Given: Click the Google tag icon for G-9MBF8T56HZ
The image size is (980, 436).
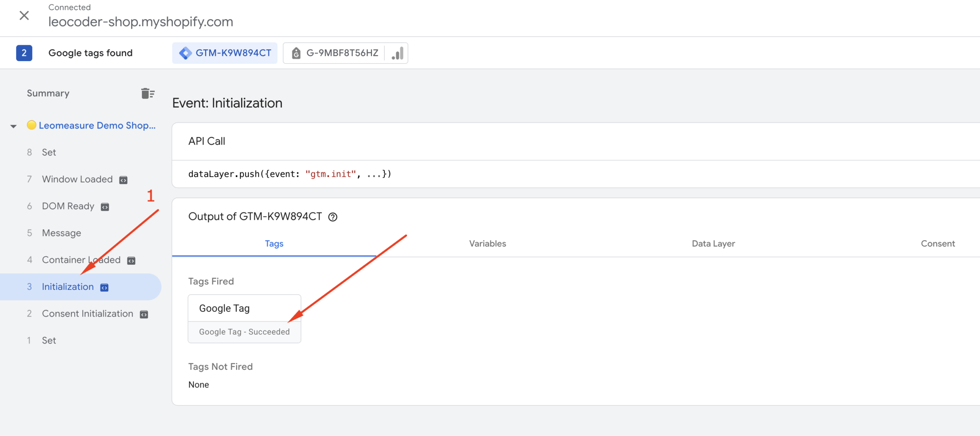Looking at the screenshot, I should (x=296, y=53).
